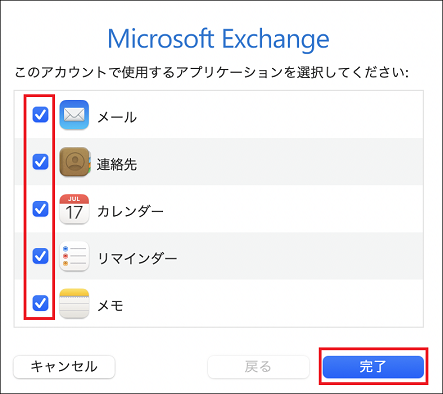The image size is (443, 394).
Task: Click the Mail envelope app icon
Action: 74,115
